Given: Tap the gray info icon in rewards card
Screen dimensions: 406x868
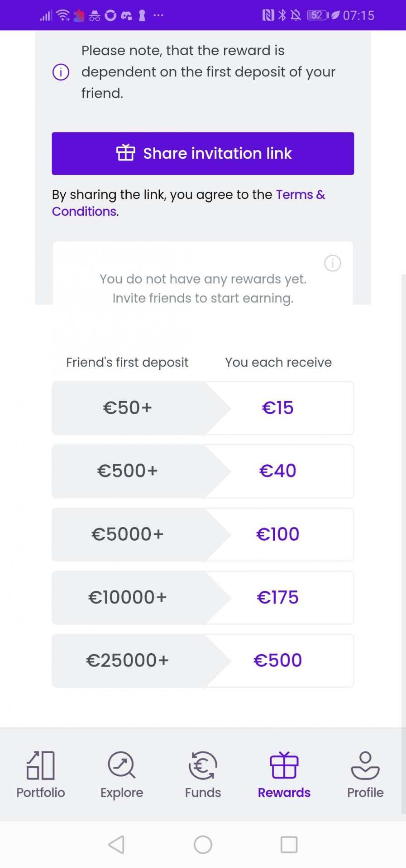Looking at the screenshot, I should pyautogui.click(x=333, y=263).
